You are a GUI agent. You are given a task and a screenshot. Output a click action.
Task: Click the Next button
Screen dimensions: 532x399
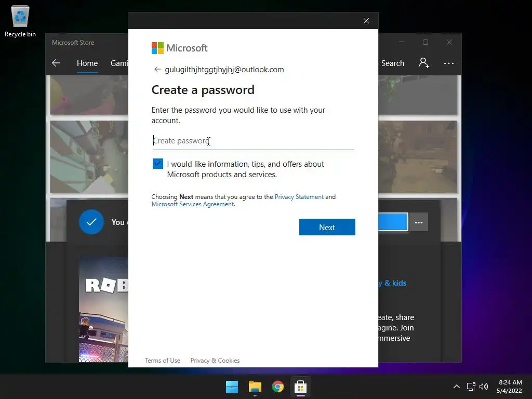pyautogui.click(x=327, y=227)
